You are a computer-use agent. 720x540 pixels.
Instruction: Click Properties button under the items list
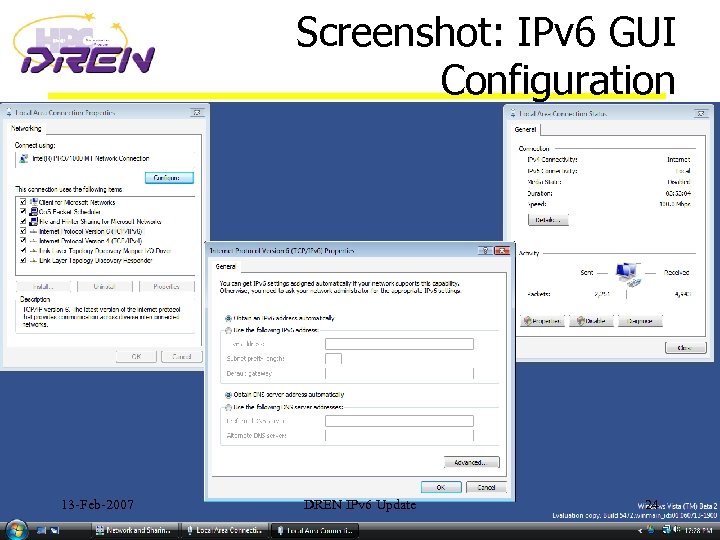[167, 287]
